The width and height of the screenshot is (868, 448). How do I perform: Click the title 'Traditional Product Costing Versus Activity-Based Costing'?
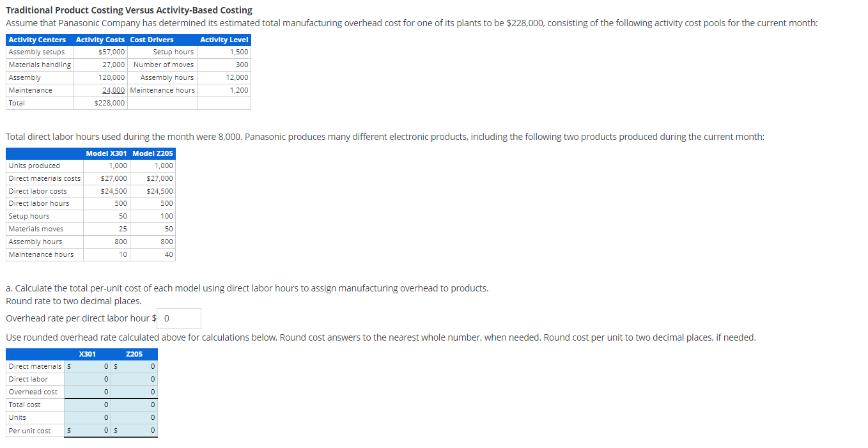[129, 10]
